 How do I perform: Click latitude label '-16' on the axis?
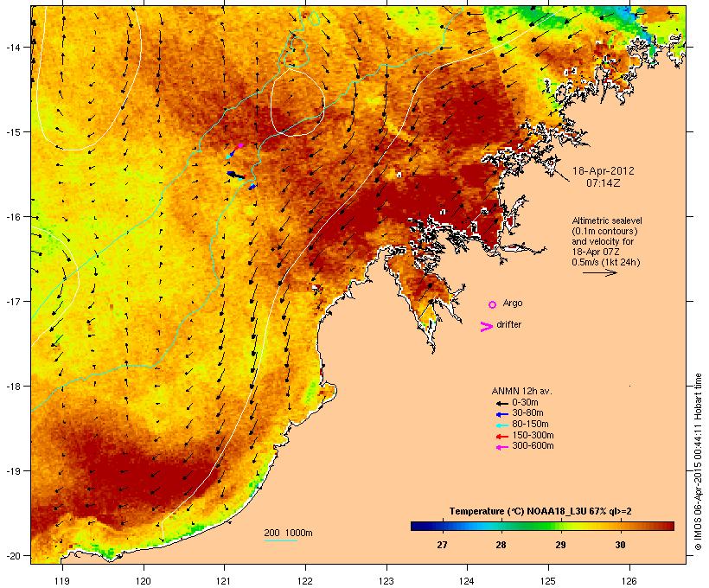[x=12, y=217]
